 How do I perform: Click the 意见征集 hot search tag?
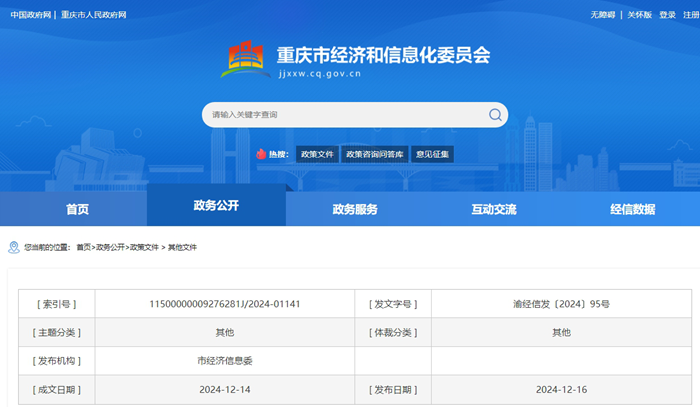tap(432, 154)
